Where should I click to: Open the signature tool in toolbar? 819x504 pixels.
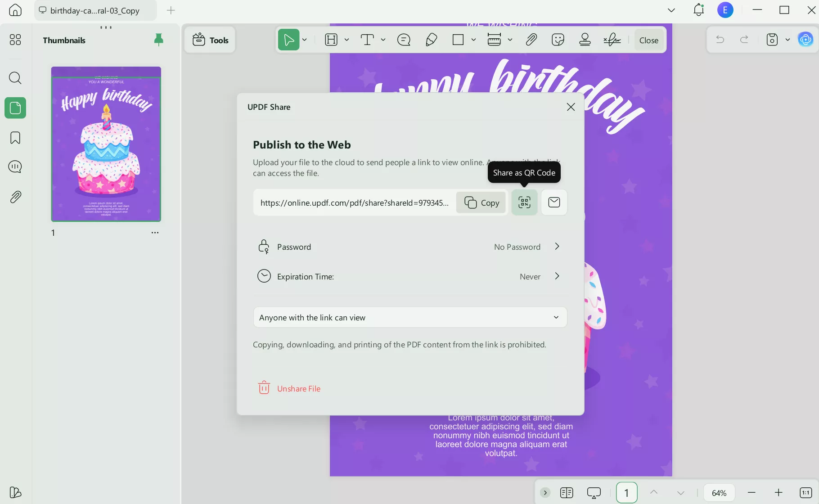(612, 40)
